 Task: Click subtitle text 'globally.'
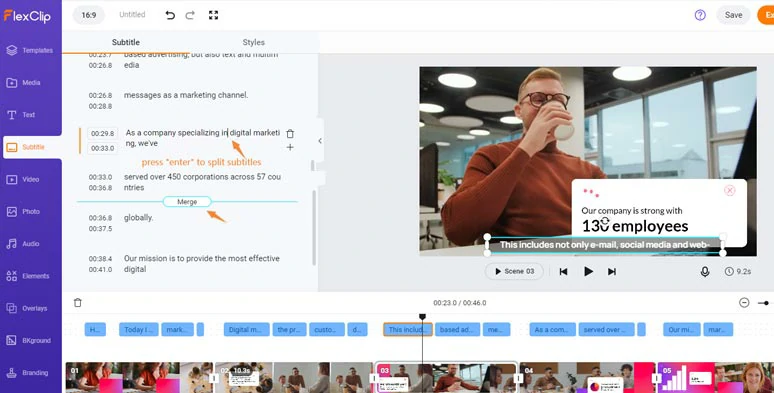click(x=139, y=218)
